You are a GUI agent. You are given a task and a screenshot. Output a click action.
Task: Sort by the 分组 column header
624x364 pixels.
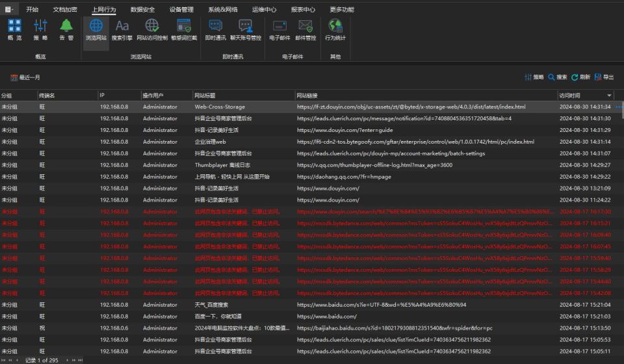click(18, 96)
